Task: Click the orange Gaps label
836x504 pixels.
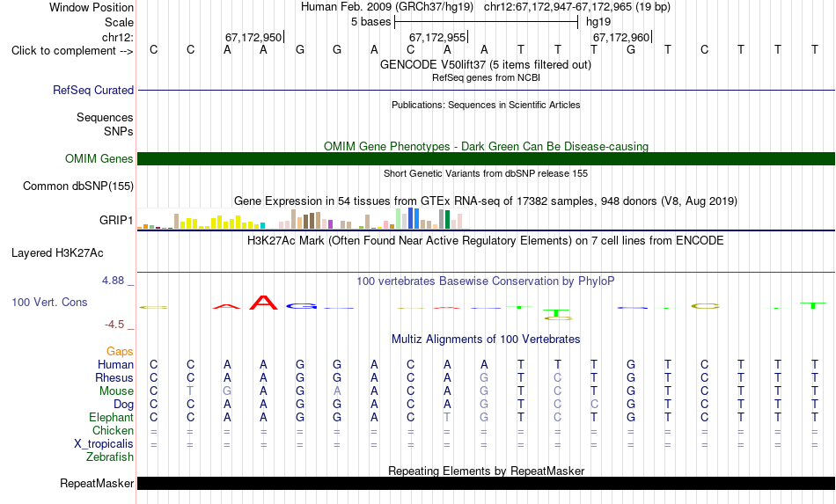Action: 120,351
